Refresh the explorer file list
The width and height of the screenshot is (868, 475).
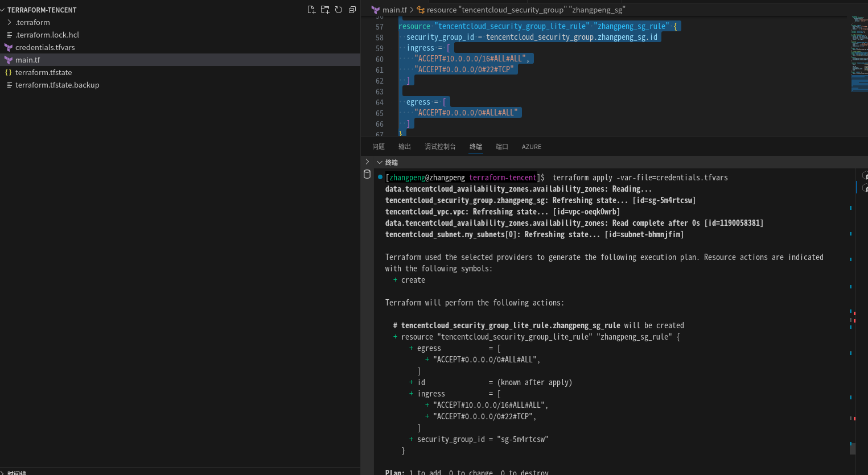(x=339, y=10)
